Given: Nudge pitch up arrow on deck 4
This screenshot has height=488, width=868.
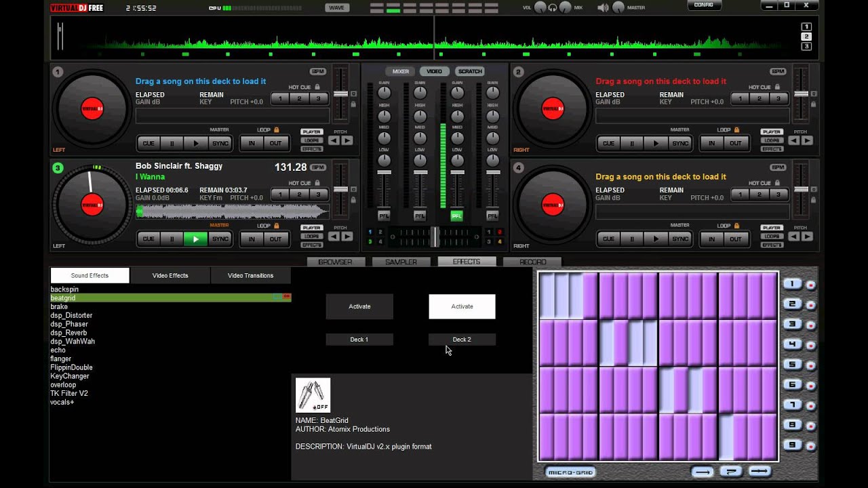Looking at the screenshot, I should point(807,237).
